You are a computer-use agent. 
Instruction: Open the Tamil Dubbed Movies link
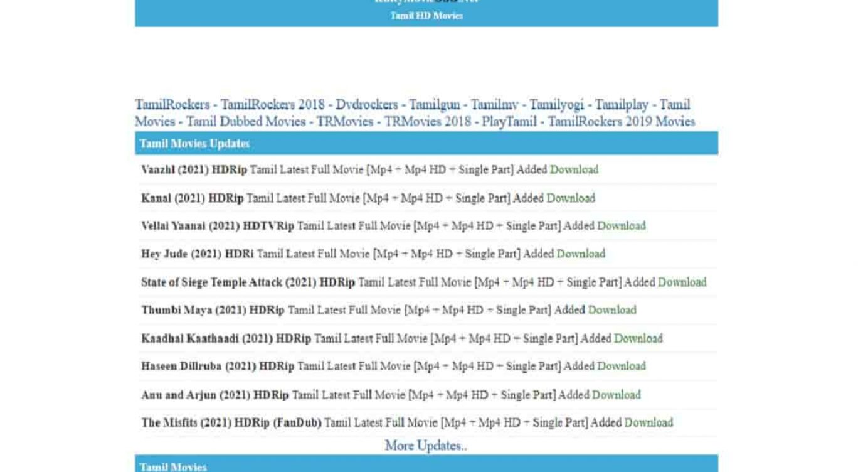tap(246, 122)
